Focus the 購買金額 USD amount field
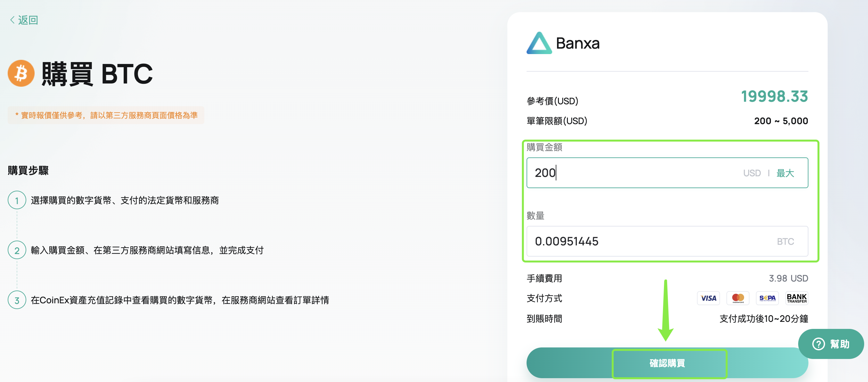 (667, 173)
